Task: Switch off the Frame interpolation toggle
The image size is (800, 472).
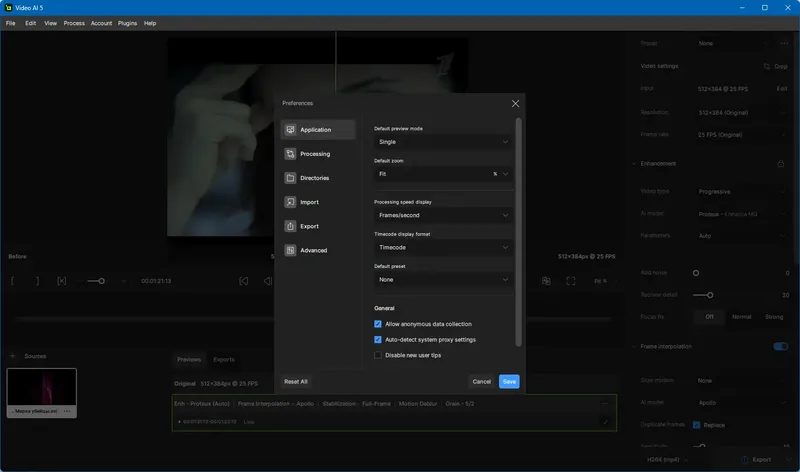Action: click(x=781, y=346)
